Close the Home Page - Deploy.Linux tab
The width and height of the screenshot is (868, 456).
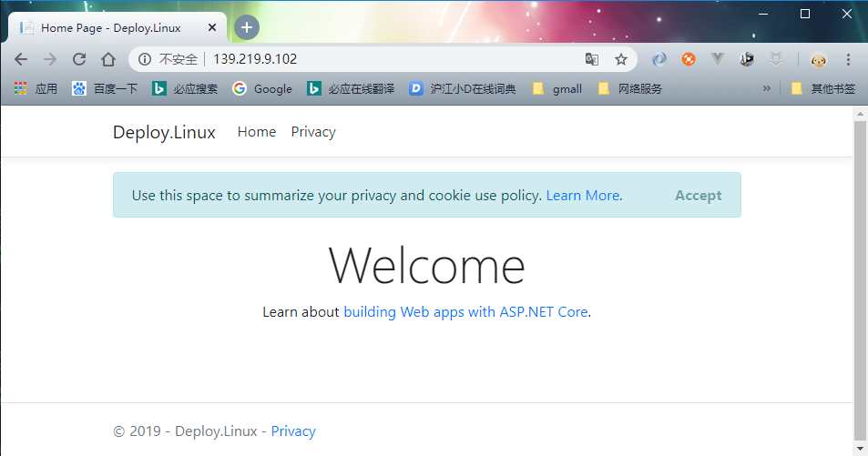[x=212, y=27]
